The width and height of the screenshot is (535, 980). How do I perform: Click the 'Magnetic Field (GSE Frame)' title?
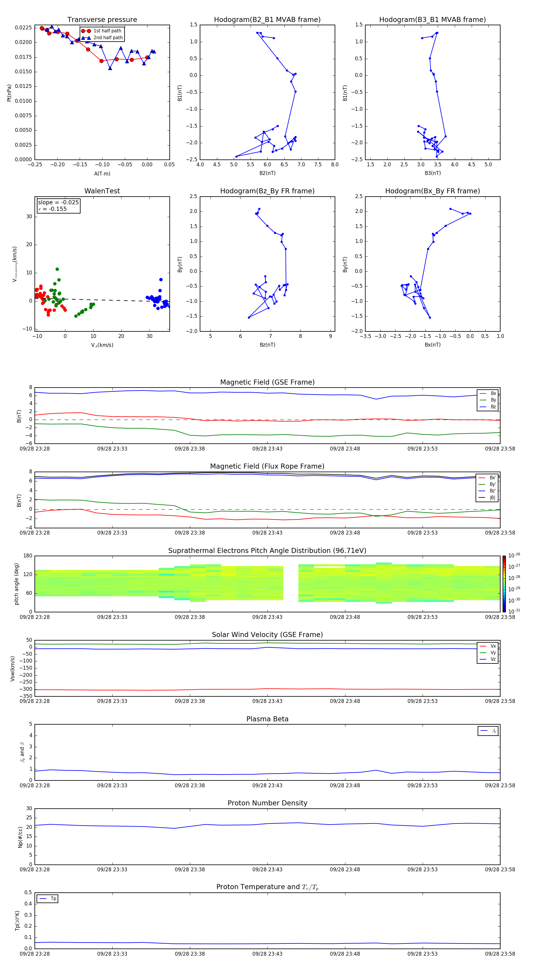[267, 382]
